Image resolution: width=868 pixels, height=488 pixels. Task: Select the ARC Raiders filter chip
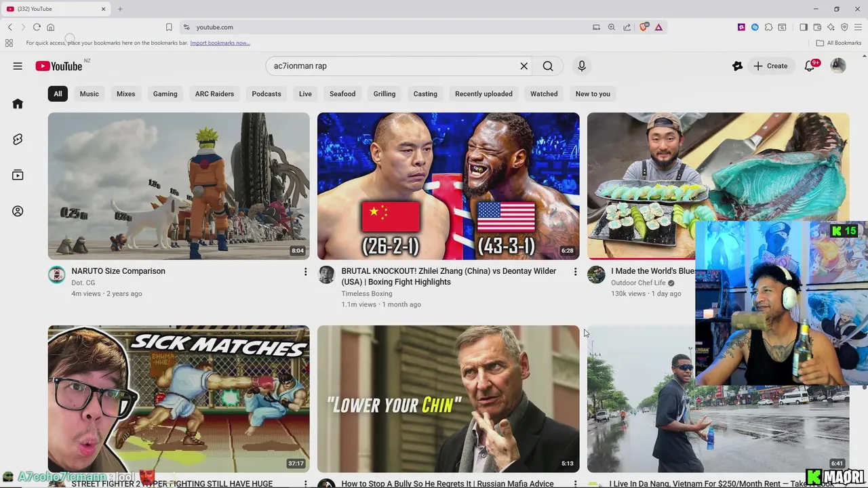214,94
